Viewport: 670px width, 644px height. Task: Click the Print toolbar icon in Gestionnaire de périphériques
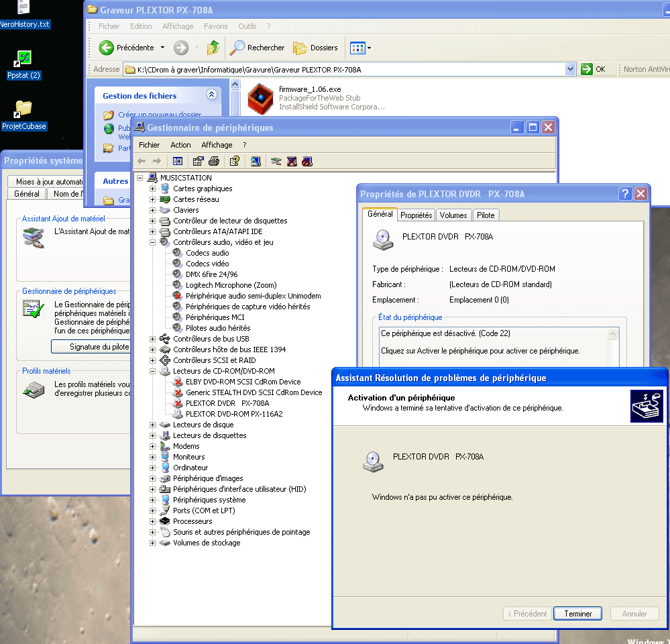(x=214, y=161)
